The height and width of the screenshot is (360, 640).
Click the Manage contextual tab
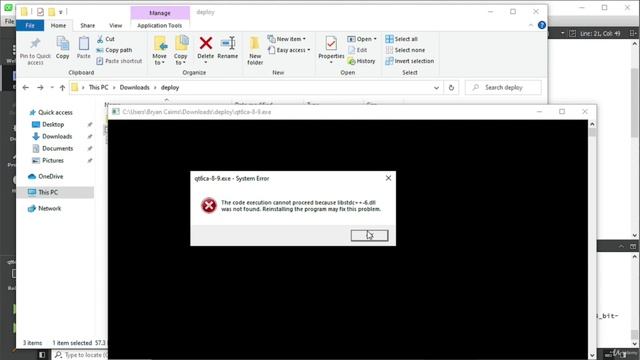tap(160, 13)
